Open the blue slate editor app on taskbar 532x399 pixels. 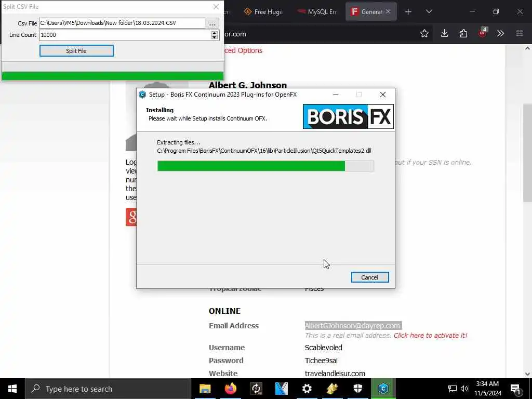(281, 389)
